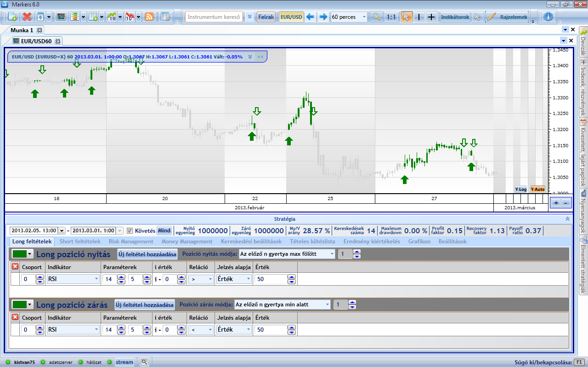
Task: Toggle the Y Auto scale button
Action: point(537,189)
